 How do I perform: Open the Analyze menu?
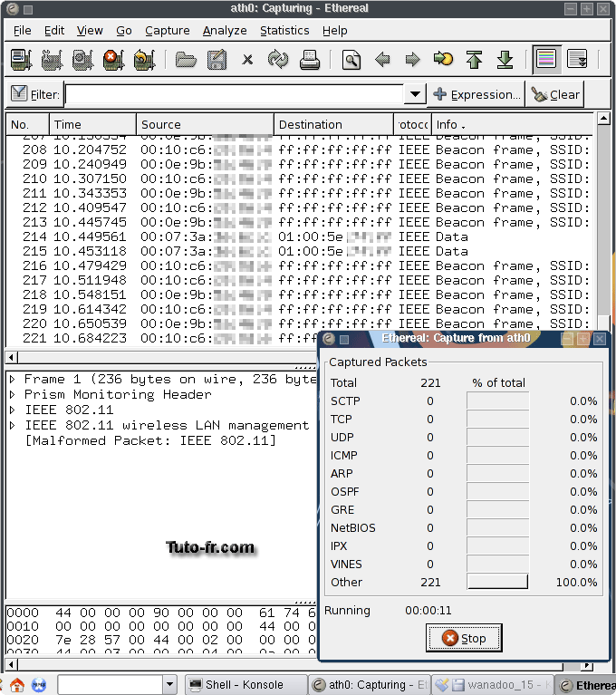(225, 31)
